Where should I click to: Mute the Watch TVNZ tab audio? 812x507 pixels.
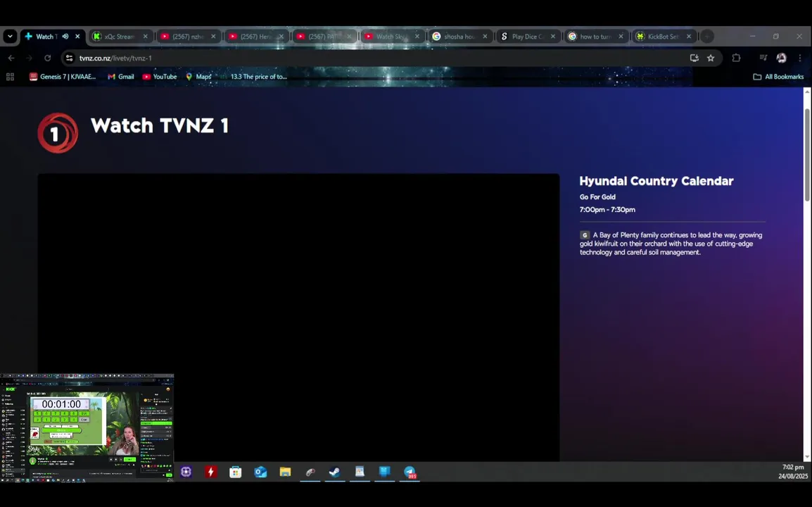click(x=65, y=37)
